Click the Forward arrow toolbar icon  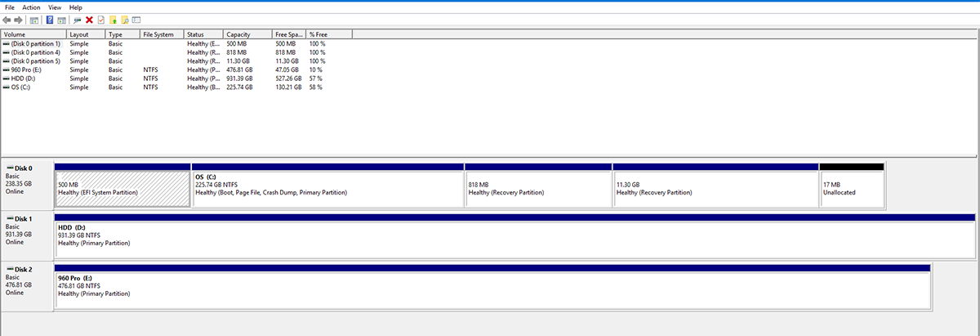click(18, 20)
